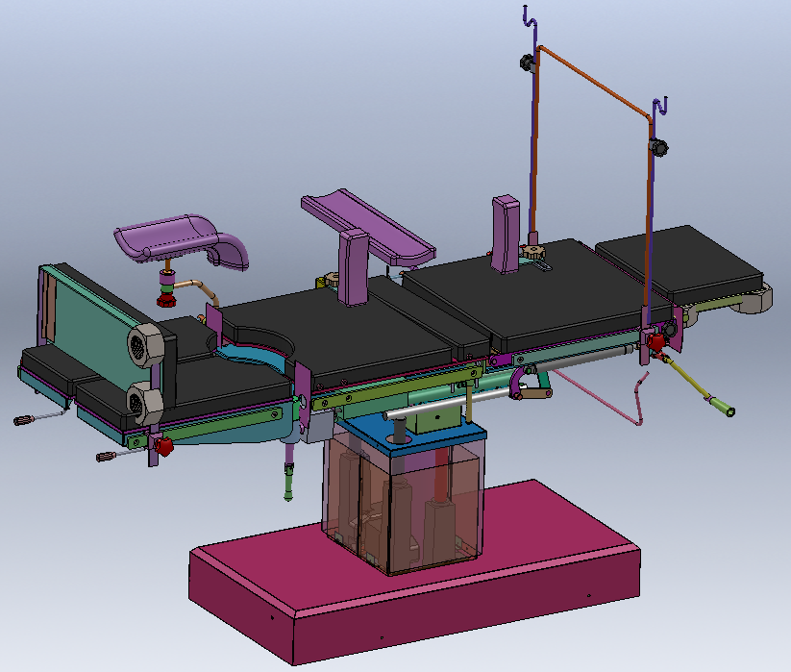Select the leftmost brown-handled crank
The height and width of the screenshot is (672, 791).
click(x=40, y=416)
